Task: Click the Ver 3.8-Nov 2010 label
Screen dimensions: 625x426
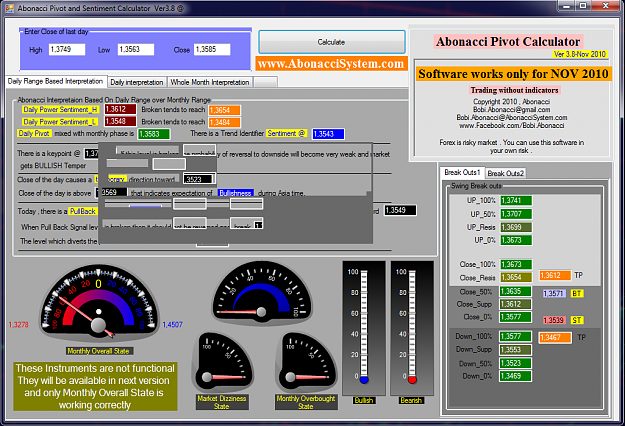Action: point(580,54)
